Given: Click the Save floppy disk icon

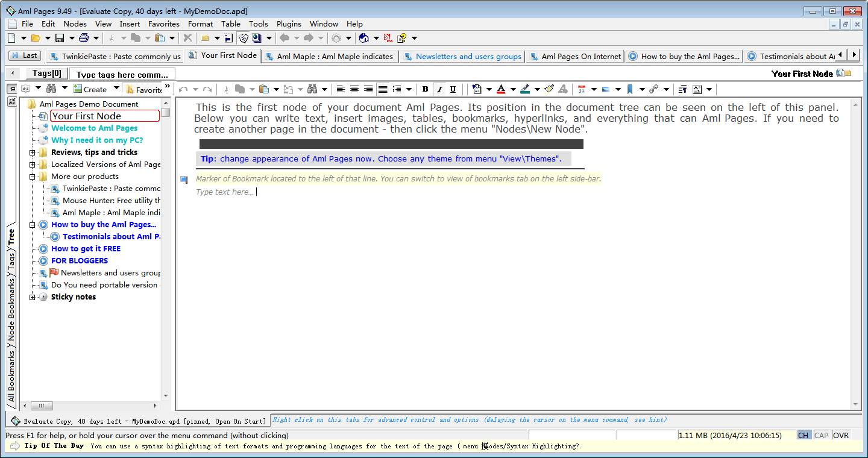Looking at the screenshot, I should point(60,38).
